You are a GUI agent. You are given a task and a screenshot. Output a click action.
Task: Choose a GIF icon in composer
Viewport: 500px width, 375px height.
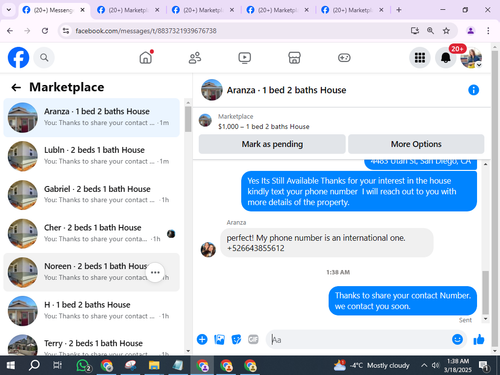[x=253, y=339]
